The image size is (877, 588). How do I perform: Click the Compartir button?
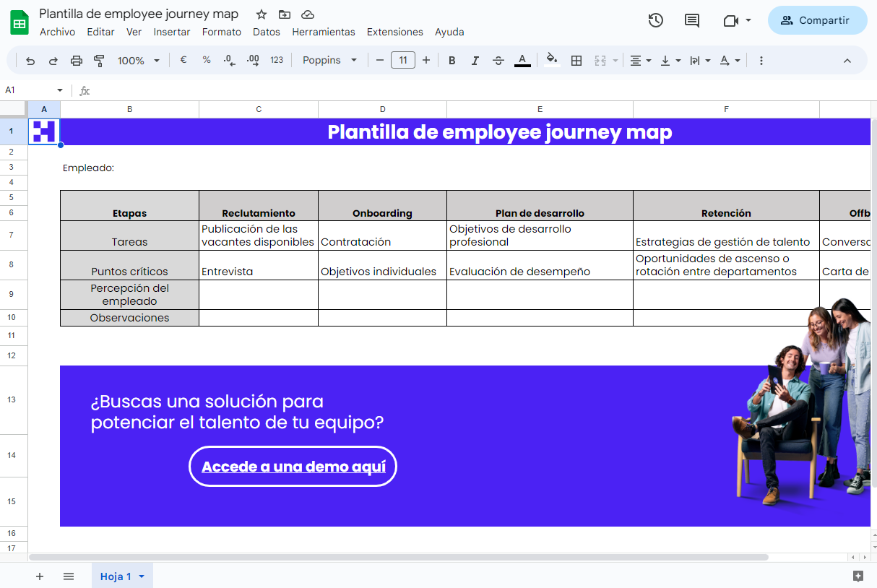(x=817, y=20)
